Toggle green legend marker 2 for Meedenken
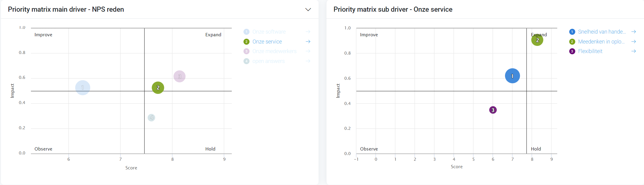Image resolution: width=644 pixels, height=185 pixels. tap(572, 42)
